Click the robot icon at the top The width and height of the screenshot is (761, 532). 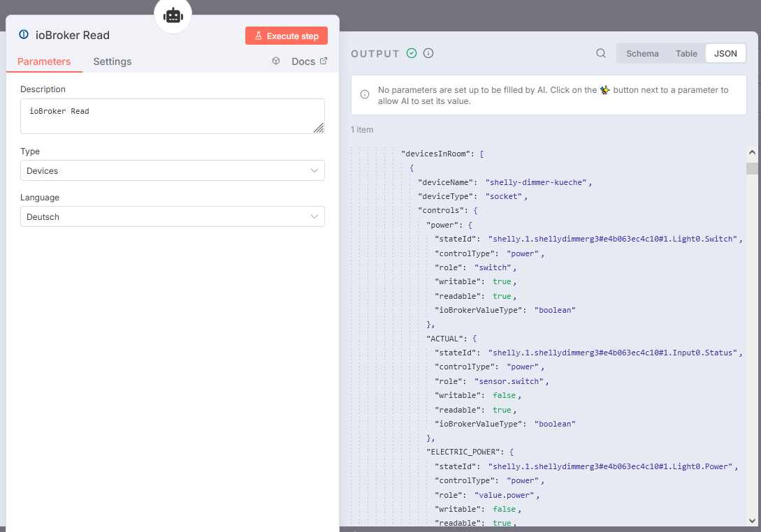click(x=173, y=15)
